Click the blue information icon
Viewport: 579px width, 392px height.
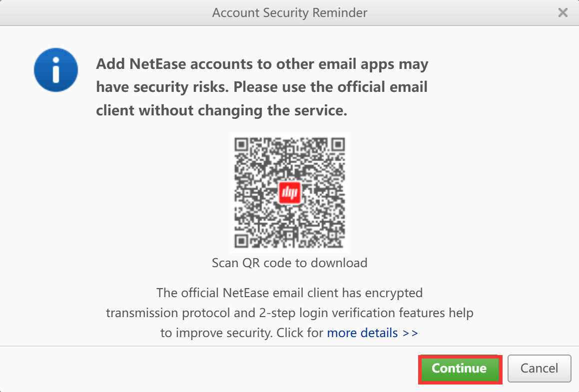(x=56, y=70)
